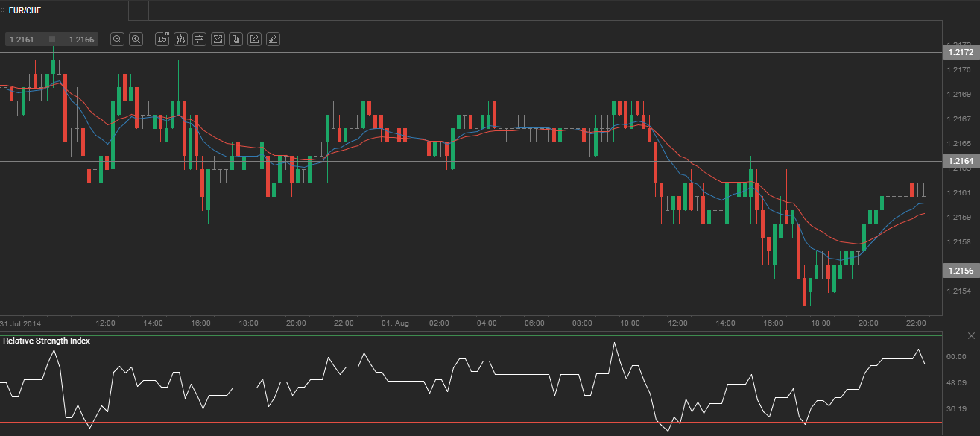Click the Relative Strength Index title
Viewport: 980px width, 436px height.
coord(47,341)
